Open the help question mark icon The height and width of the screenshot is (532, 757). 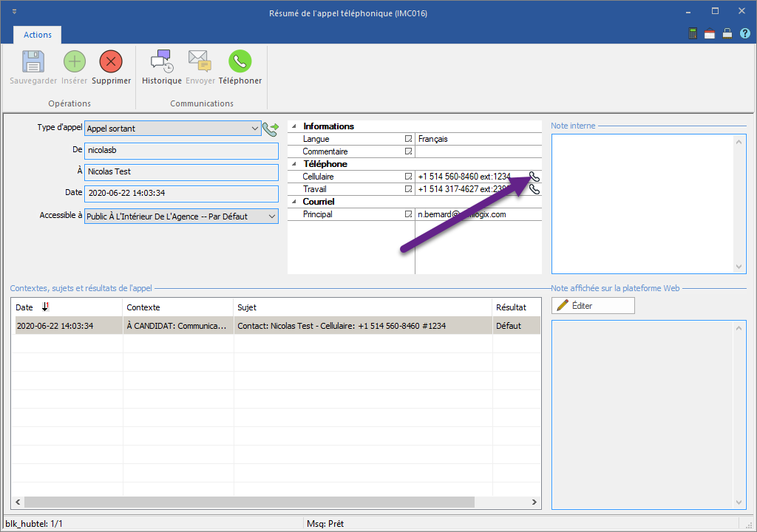pos(745,33)
